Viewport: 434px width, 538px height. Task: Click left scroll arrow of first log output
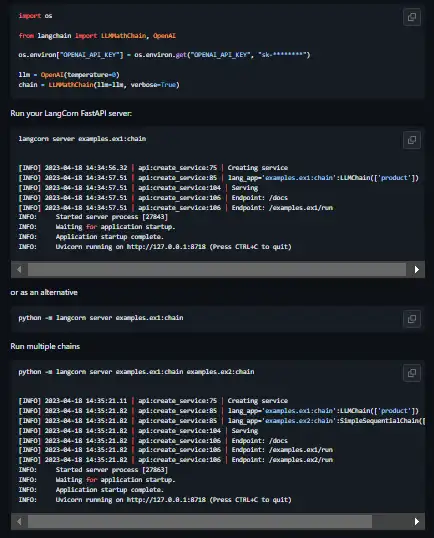(x=19, y=270)
